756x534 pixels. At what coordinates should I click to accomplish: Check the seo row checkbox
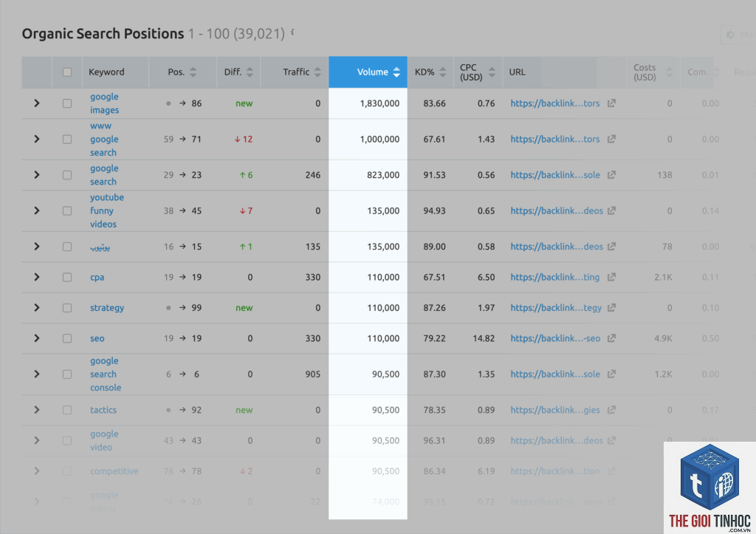(x=67, y=338)
